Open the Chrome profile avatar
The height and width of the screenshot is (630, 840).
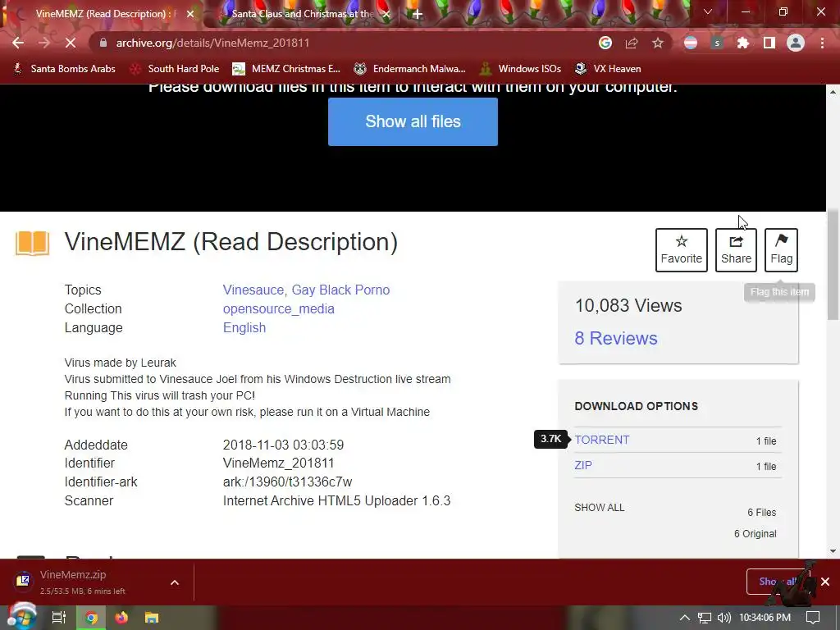click(796, 43)
